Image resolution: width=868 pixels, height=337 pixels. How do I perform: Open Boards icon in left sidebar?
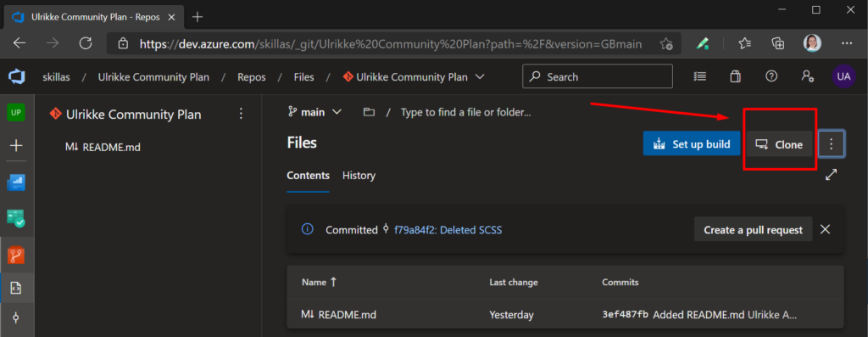pyautogui.click(x=16, y=183)
